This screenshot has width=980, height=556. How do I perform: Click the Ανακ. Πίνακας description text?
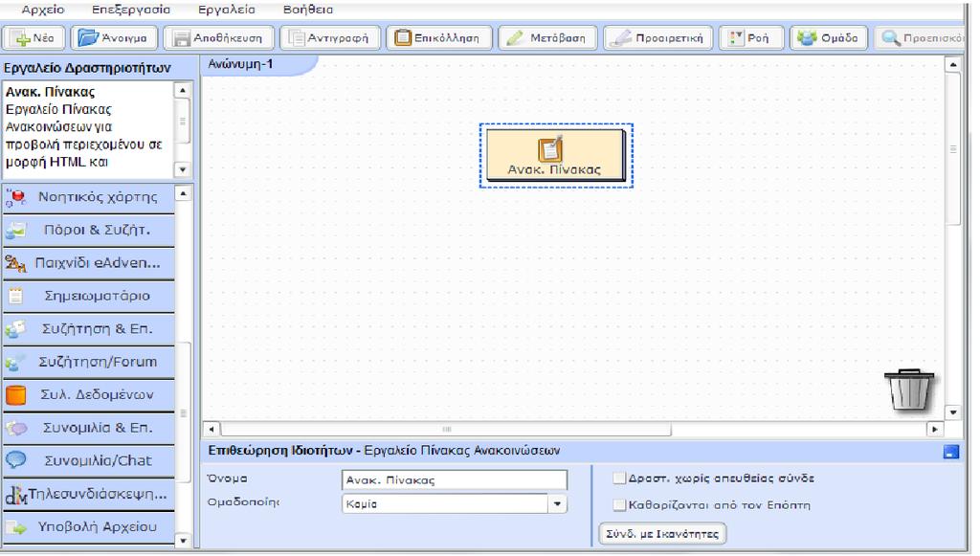(x=84, y=127)
